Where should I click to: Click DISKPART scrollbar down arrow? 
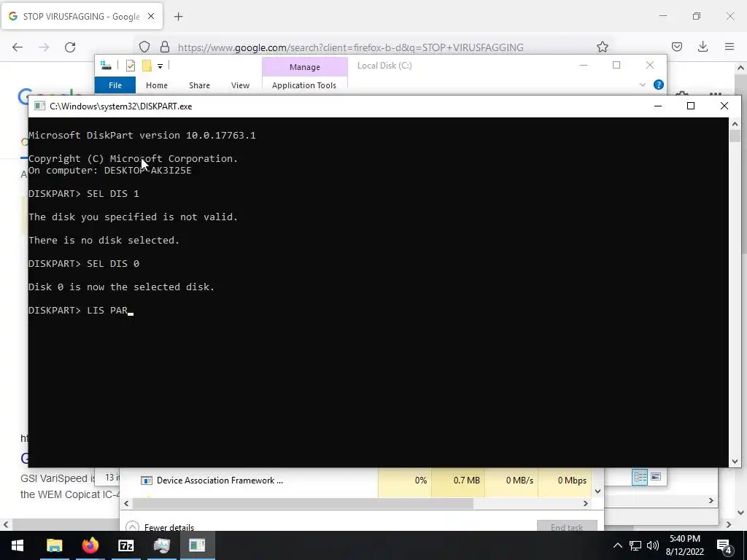click(x=735, y=461)
